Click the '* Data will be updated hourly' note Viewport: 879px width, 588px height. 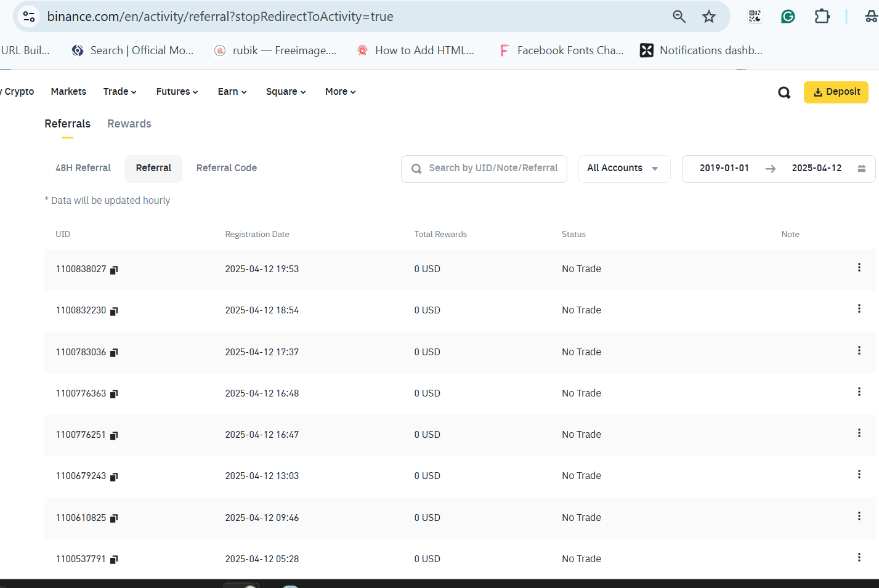pos(107,201)
